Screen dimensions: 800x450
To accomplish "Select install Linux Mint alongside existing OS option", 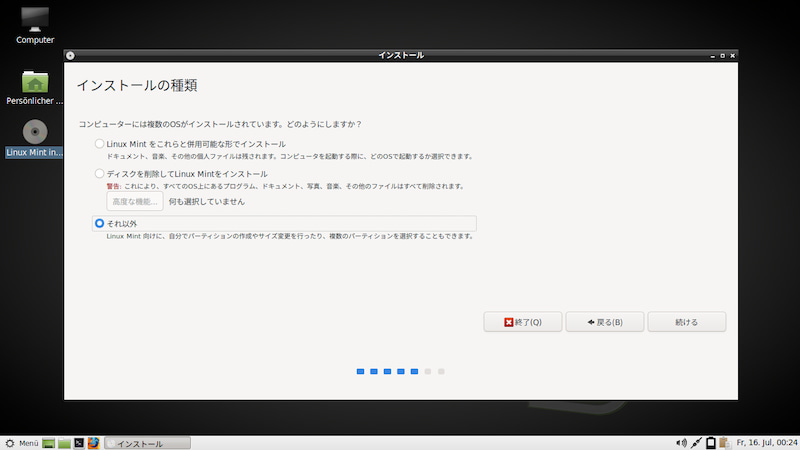I will click(99, 144).
